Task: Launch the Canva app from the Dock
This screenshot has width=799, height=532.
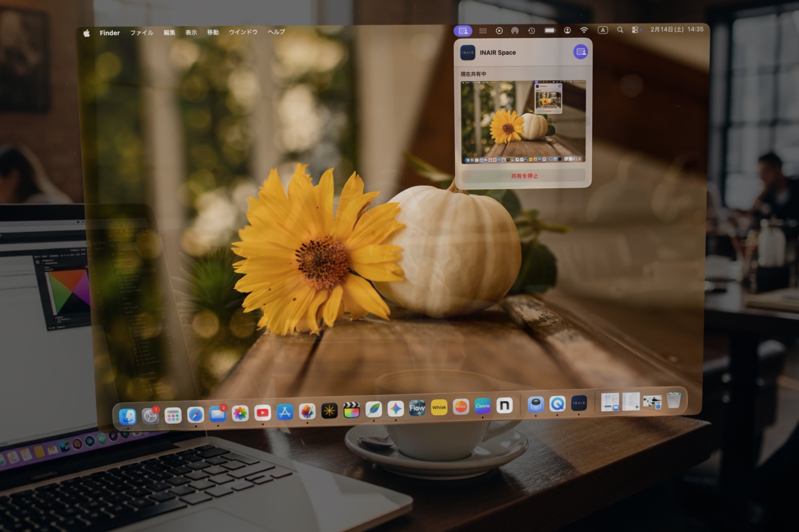Action: [483, 407]
